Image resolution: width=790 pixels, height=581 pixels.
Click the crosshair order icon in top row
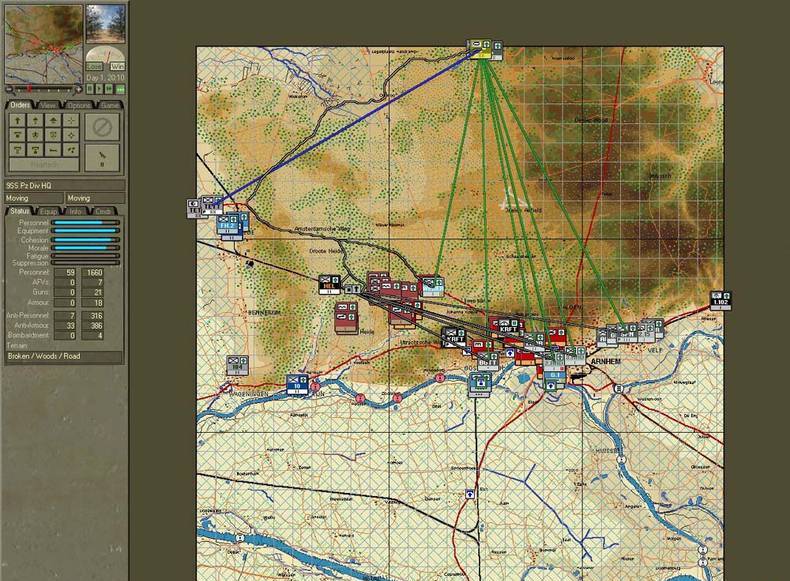point(69,120)
